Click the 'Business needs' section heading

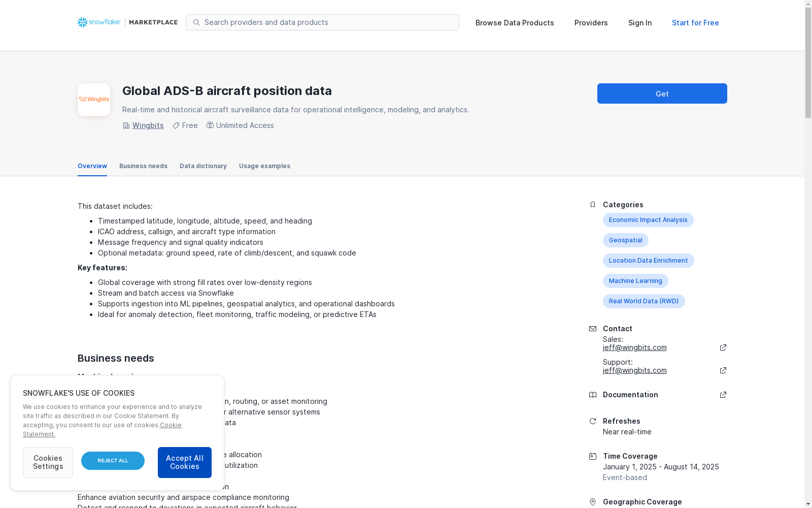pyautogui.click(x=116, y=358)
